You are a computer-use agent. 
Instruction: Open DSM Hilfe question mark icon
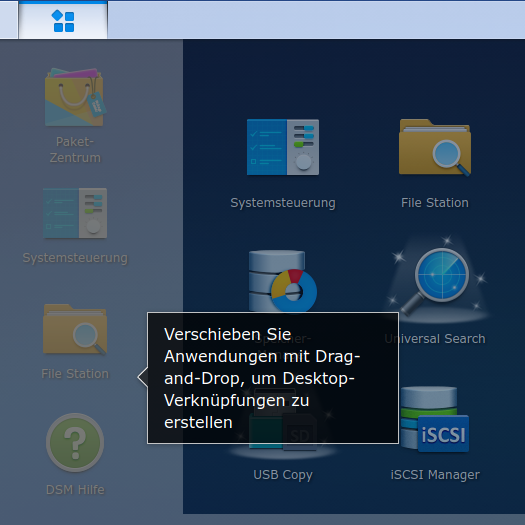(x=75, y=442)
